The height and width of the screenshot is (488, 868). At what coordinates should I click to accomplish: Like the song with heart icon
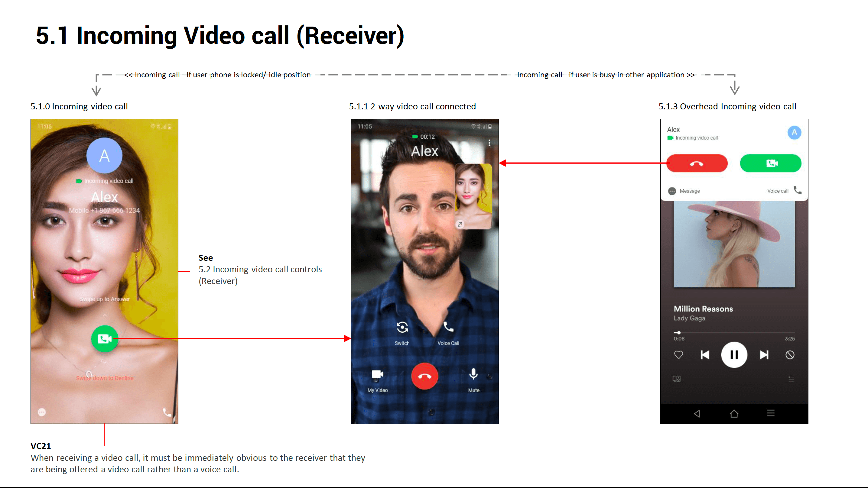(x=678, y=355)
